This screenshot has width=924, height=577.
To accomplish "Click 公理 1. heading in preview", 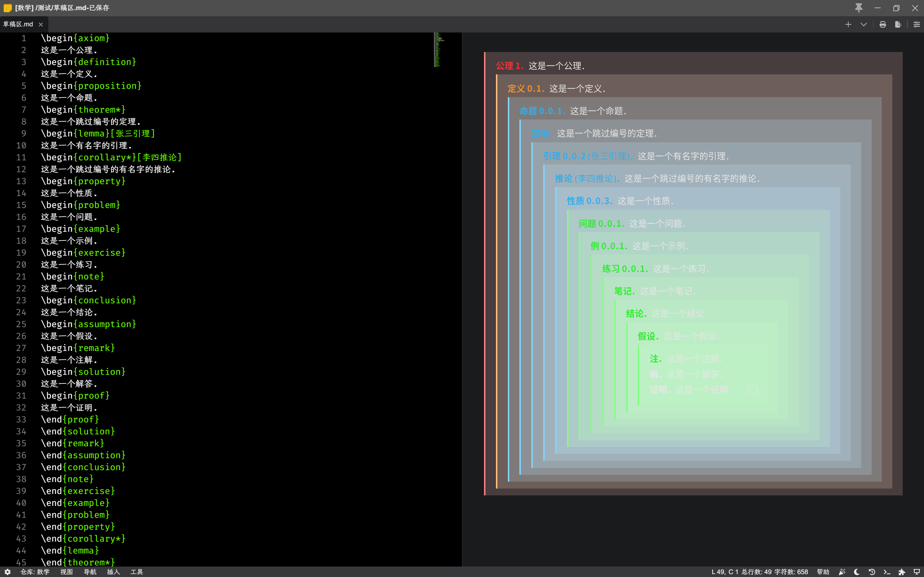I will [510, 66].
